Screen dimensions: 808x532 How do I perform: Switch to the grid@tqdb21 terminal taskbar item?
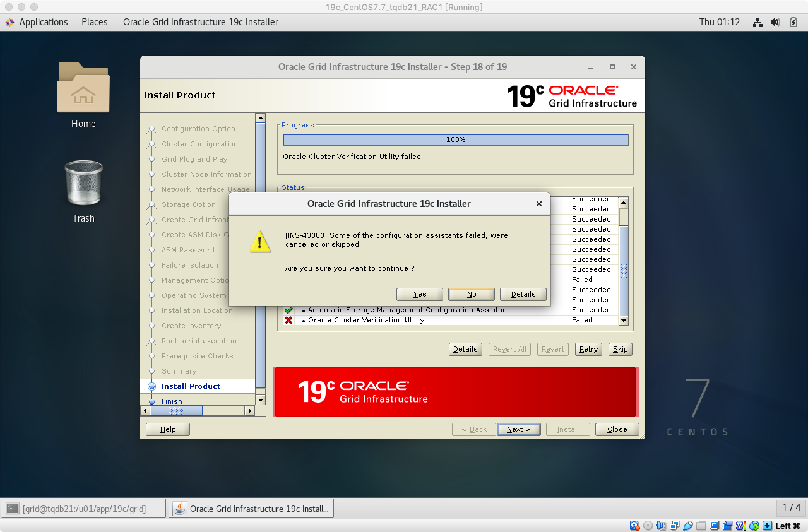84,508
